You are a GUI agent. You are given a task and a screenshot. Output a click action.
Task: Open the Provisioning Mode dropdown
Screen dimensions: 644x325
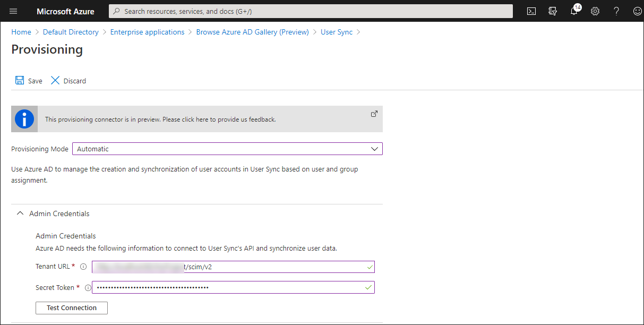pyautogui.click(x=227, y=149)
